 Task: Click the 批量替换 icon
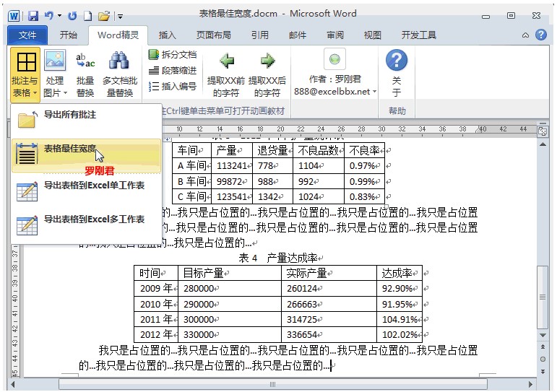tap(85, 61)
